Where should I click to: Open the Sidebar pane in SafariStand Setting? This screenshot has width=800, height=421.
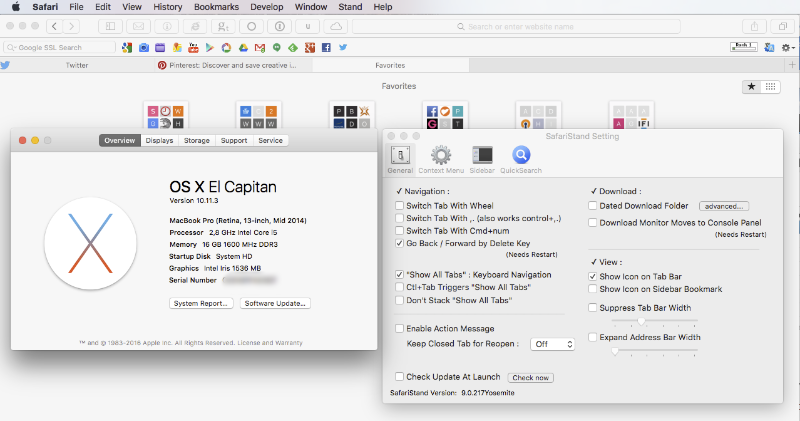(x=482, y=159)
